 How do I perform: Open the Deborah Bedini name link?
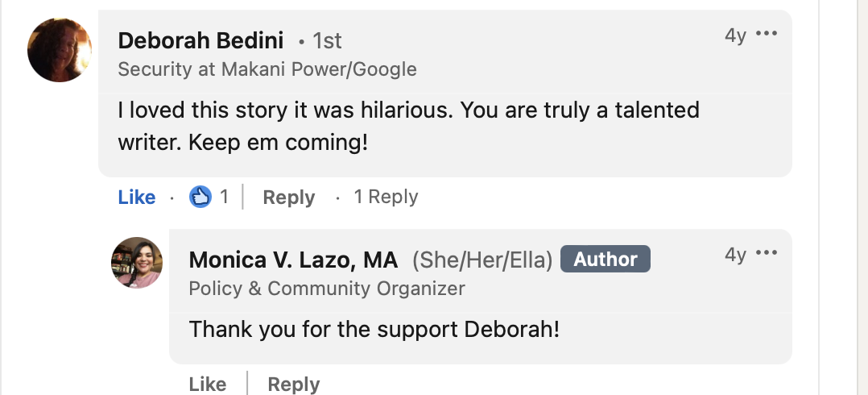coord(201,39)
